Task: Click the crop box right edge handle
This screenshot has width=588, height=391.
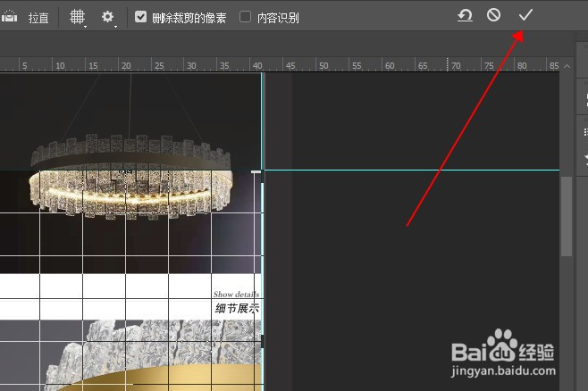Action: [x=263, y=342]
